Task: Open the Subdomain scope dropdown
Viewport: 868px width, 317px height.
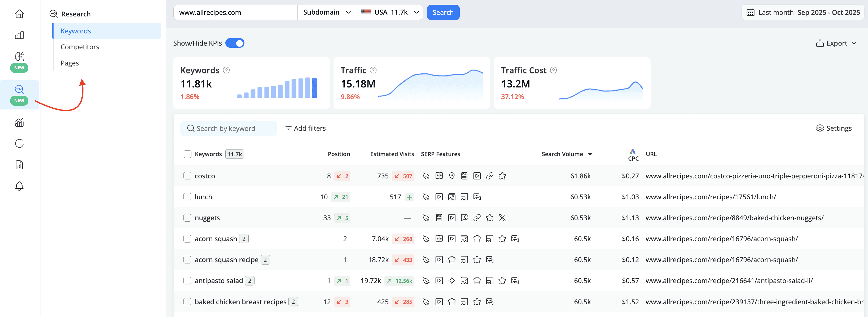Action: [326, 12]
